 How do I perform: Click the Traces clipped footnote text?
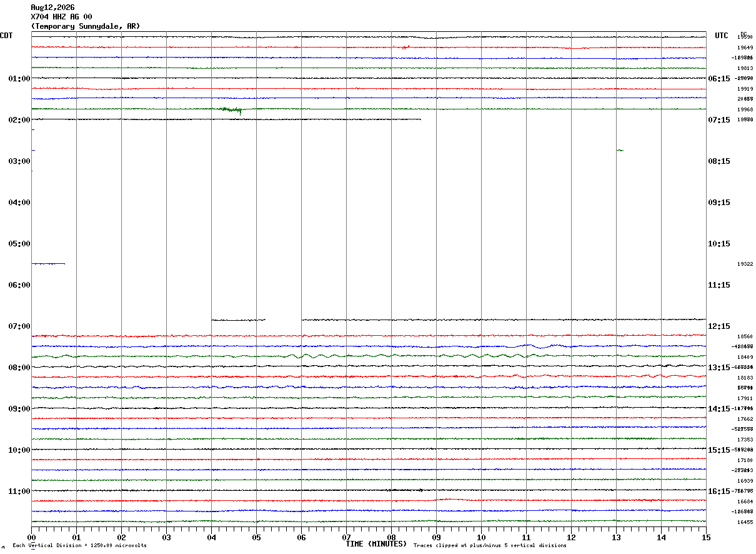pyautogui.click(x=490, y=546)
